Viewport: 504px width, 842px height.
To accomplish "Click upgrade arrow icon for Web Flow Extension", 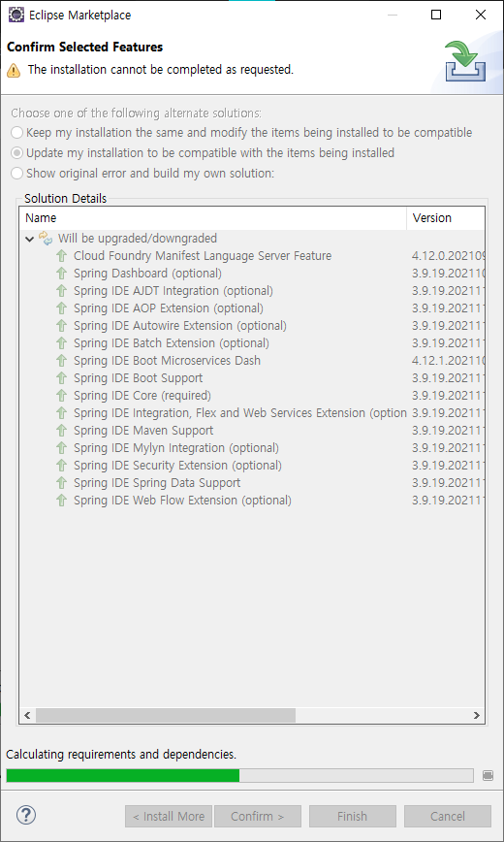I will tap(62, 500).
